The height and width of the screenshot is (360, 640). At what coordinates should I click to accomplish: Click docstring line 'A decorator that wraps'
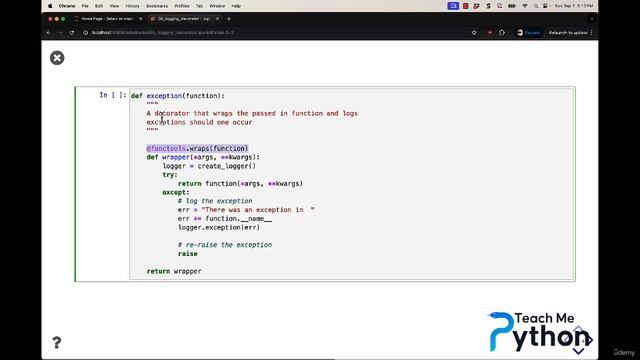[252, 113]
